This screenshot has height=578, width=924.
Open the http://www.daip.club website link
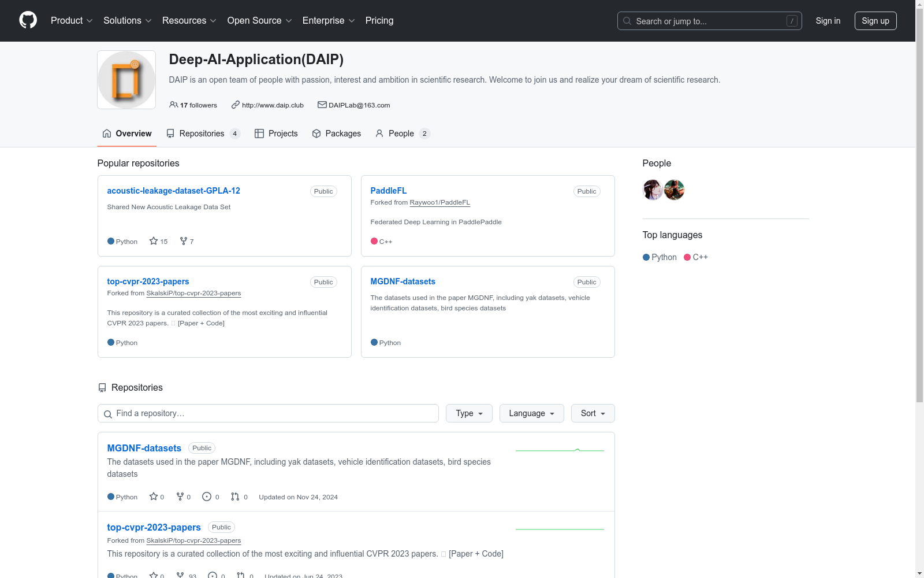tap(273, 105)
